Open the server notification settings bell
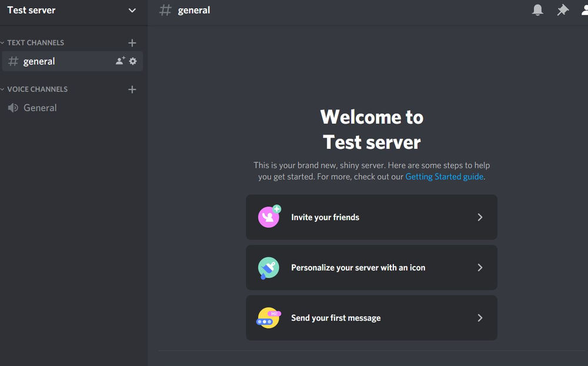588x366 pixels. 537,10
